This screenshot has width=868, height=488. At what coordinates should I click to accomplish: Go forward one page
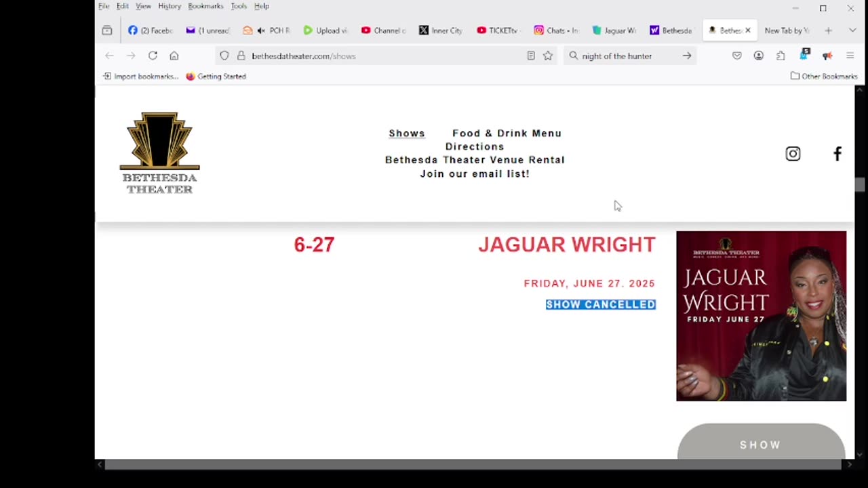131,56
